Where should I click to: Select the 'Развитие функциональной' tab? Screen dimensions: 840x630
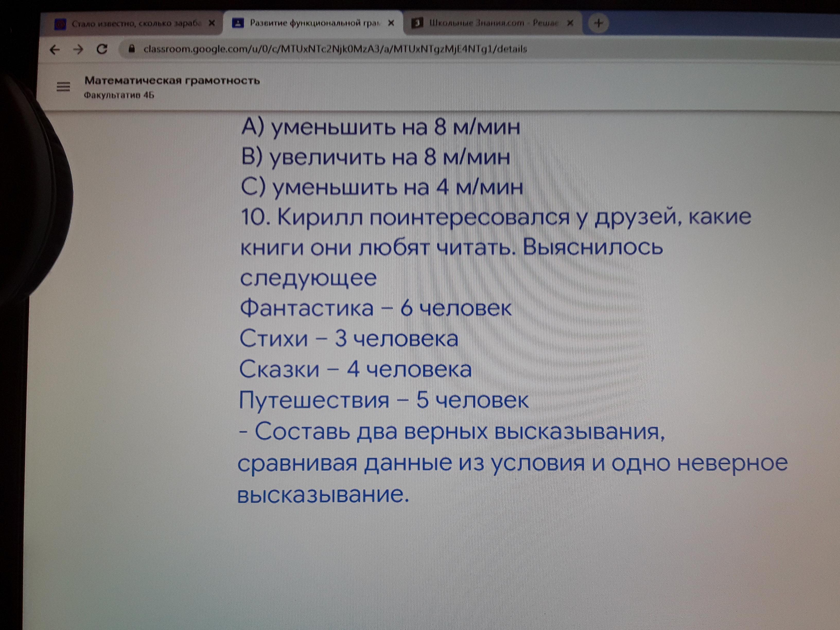click(314, 23)
